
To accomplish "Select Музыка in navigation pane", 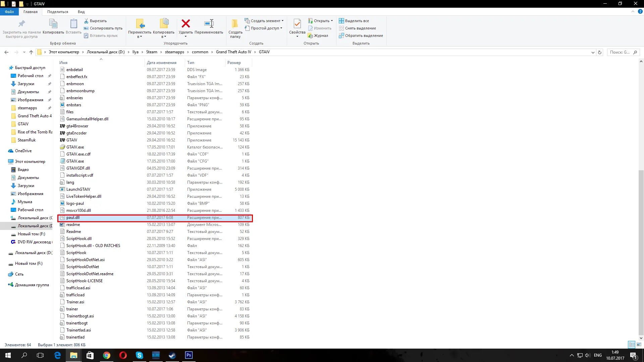I will tap(25, 202).
